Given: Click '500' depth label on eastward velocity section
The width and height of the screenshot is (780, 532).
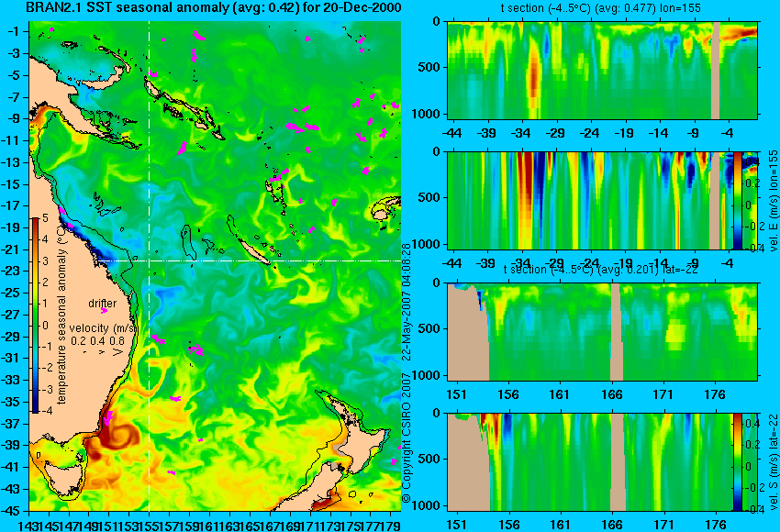Looking at the screenshot, I should [x=429, y=197].
